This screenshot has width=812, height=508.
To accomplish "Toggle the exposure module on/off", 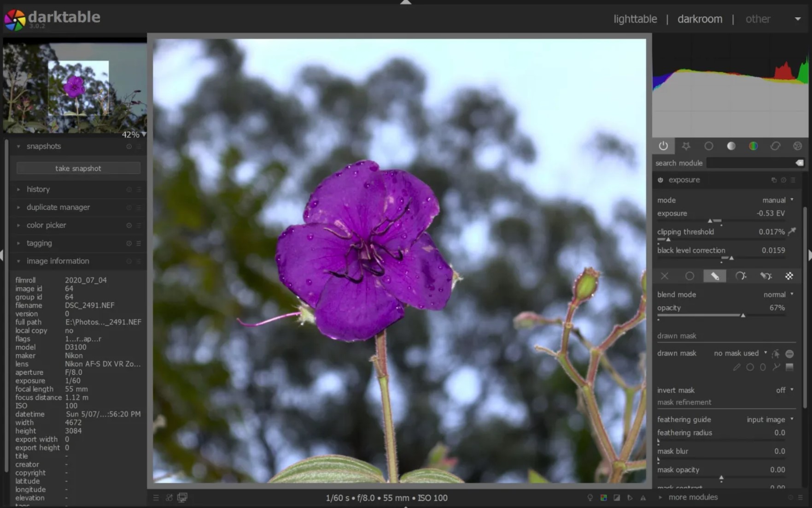I will (660, 180).
